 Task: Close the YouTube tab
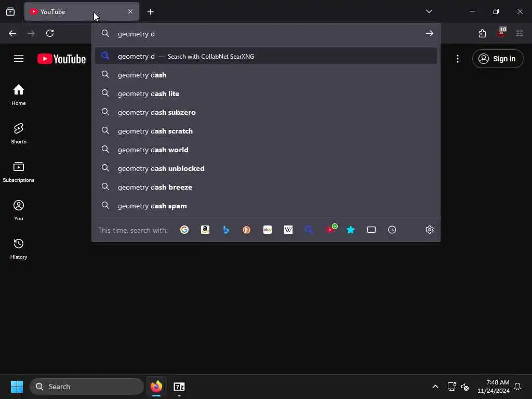(x=130, y=11)
